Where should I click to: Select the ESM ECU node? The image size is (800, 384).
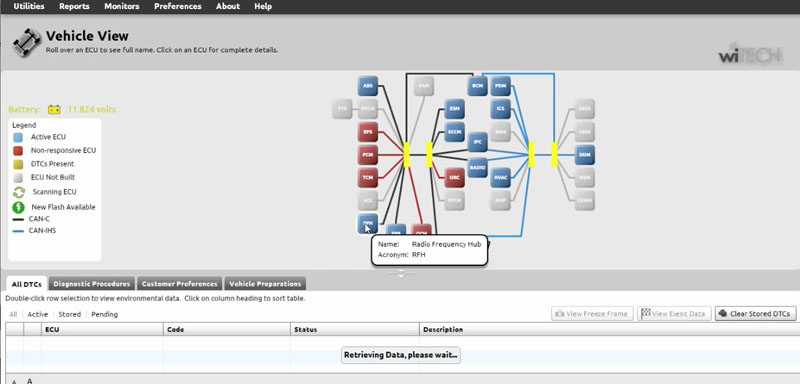click(x=454, y=109)
